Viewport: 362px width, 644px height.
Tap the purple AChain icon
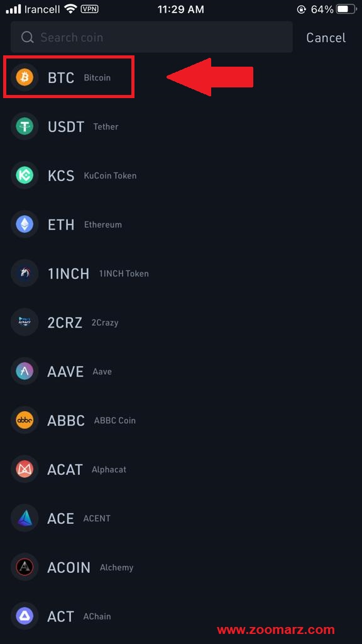(x=25, y=616)
